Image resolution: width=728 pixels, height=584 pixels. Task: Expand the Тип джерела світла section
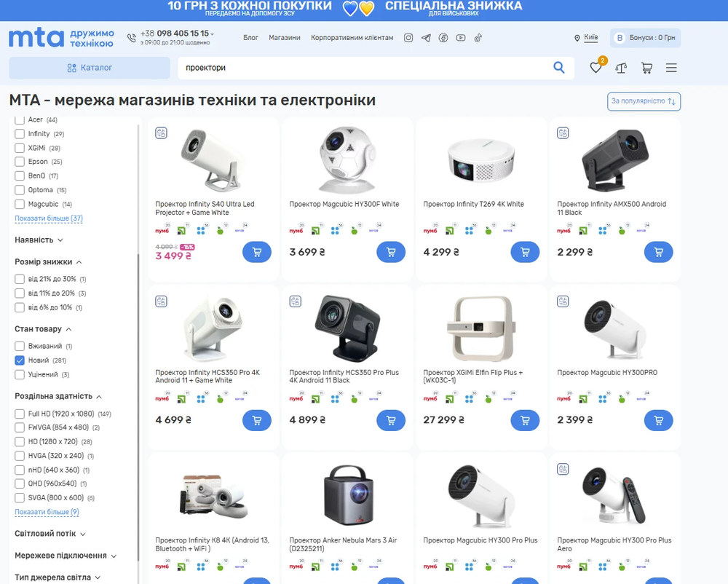pos(58,577)
